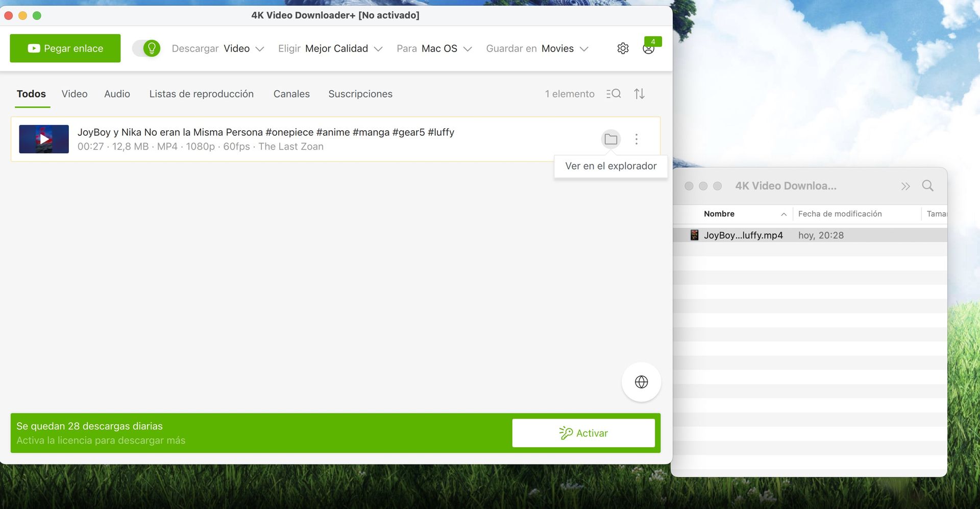Viewport: 980px width, 509px height.
Task: Toggle the Smart Mode lightbulb switch
Action: (146, 49)
